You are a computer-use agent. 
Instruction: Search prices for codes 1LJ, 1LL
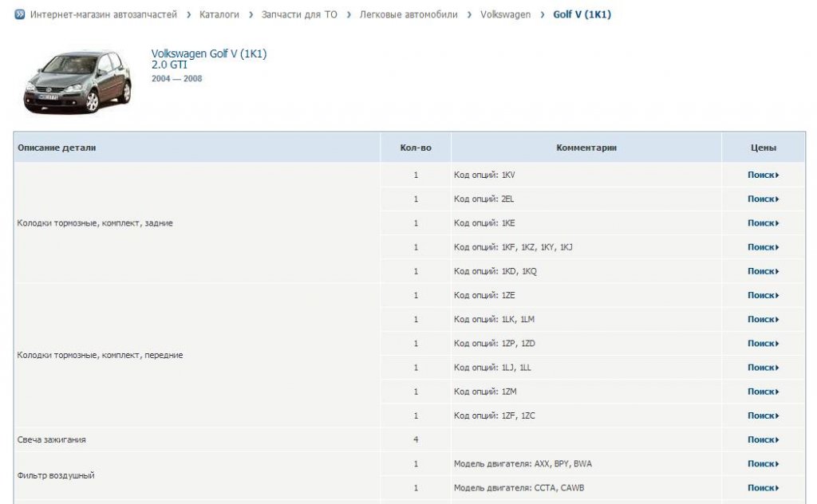[764, 368]
